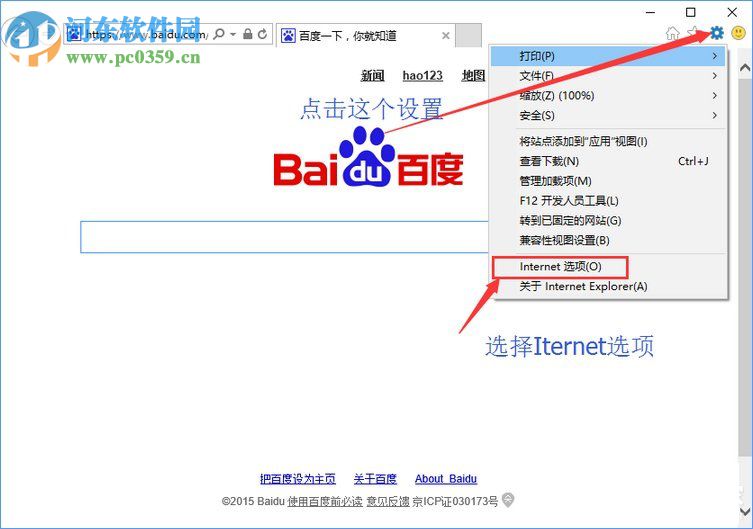Open the gear Tools settings icon
Screen dimensions: 753x529
click(717, 33)
